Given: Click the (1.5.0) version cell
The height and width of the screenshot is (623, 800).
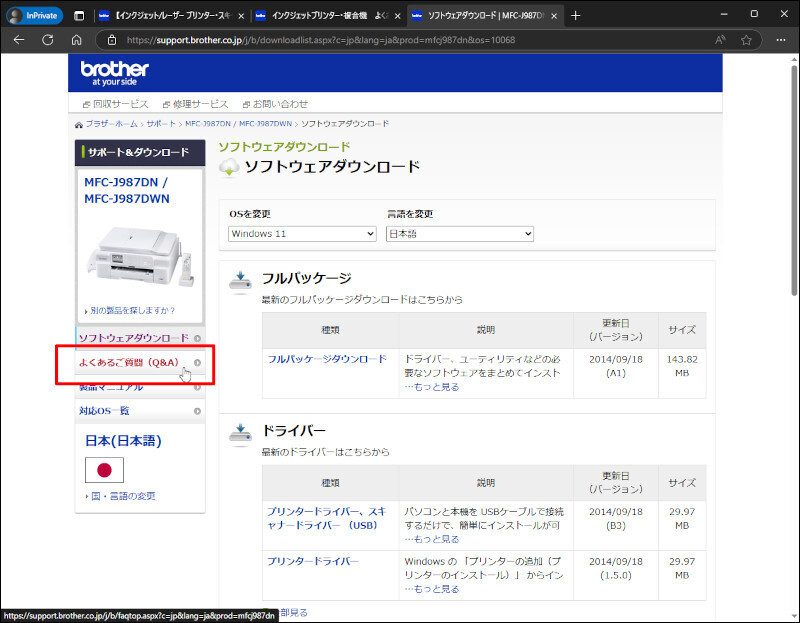Looking at the screenshot, I should coord(616,576).
